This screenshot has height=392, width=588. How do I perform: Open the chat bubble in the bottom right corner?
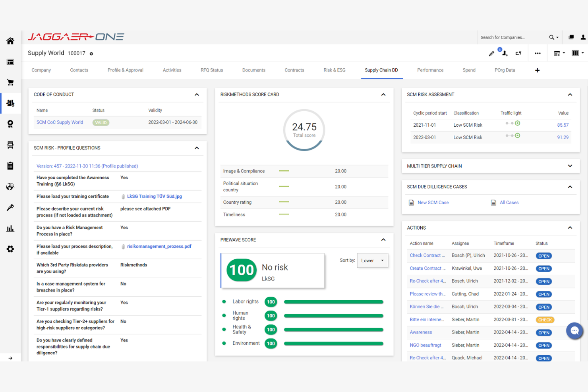tap(574, 331)
